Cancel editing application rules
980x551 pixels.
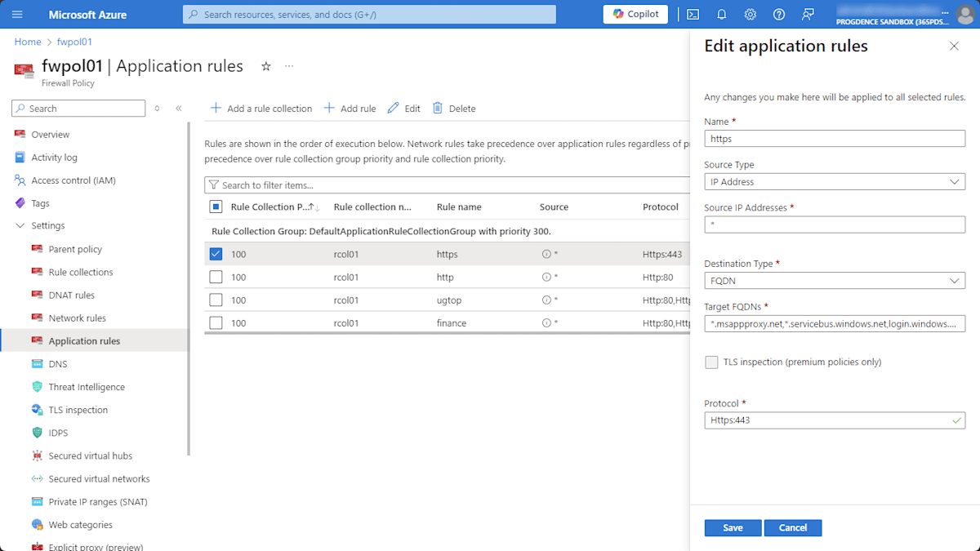tap(792, 527)
